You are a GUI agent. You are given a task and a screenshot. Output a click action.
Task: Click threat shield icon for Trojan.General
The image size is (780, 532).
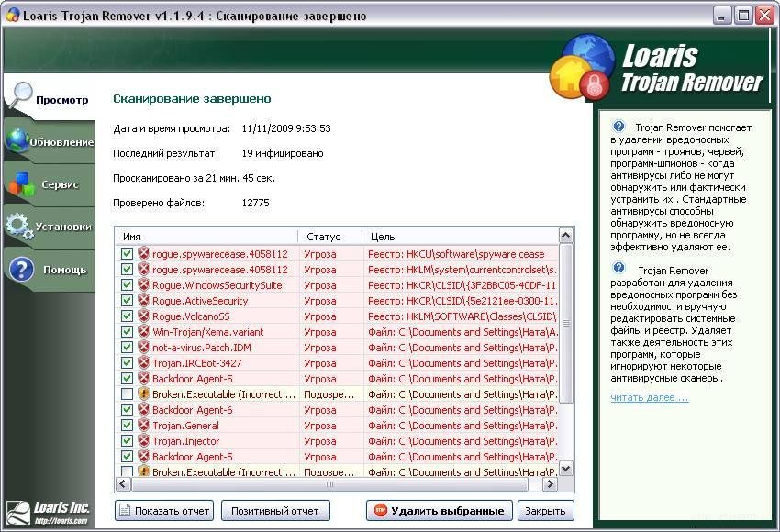(144, 425)
